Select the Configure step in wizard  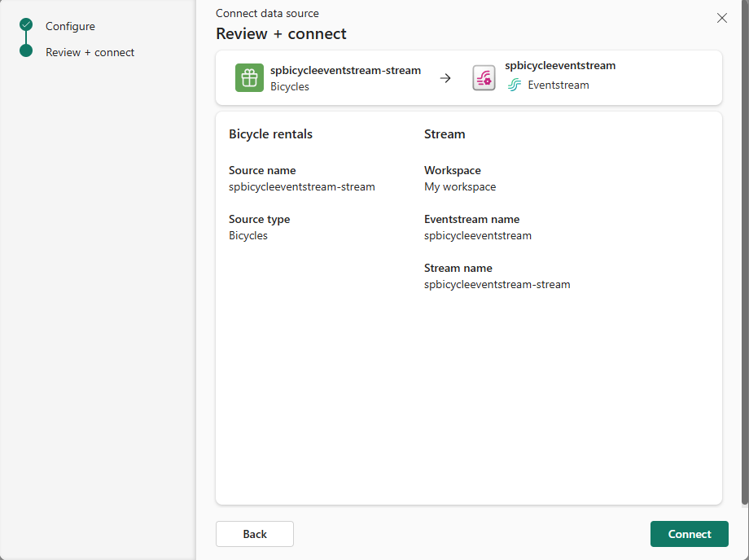point(70,26)
